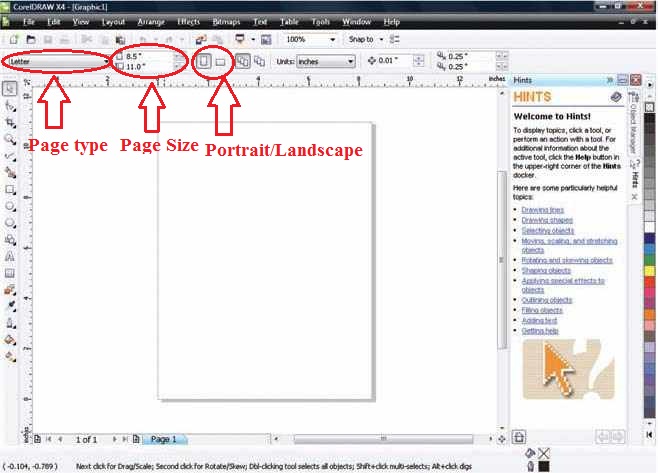
Task: Open the Getting help hint link
Action: (540, 331)
